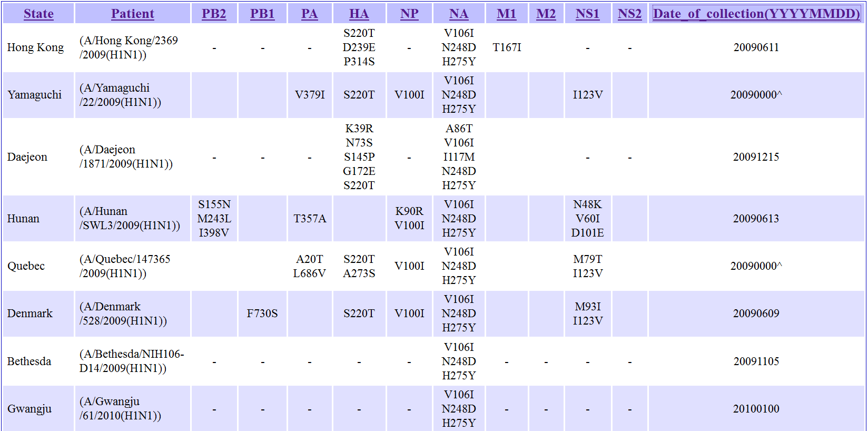Open the PA column header link
The width and height of the screenshot is (868, 431).
pyautogui.click(x=310, y=14)
